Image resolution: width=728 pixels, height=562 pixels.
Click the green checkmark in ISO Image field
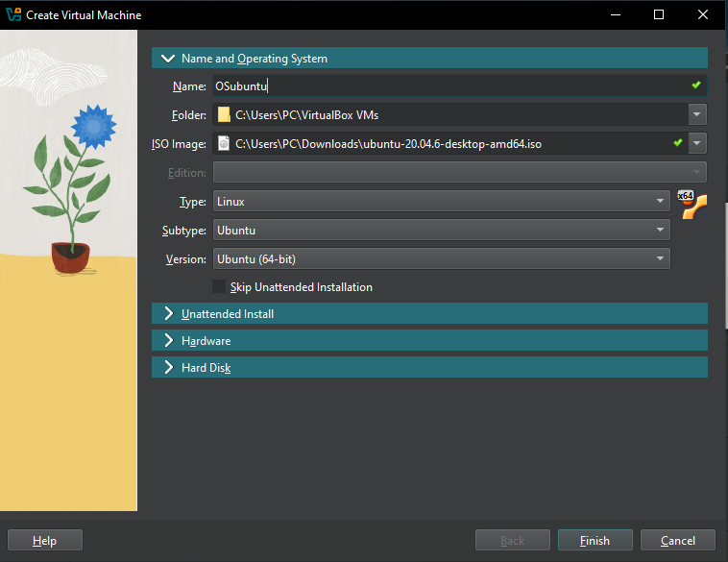click(x=678, y=143)
